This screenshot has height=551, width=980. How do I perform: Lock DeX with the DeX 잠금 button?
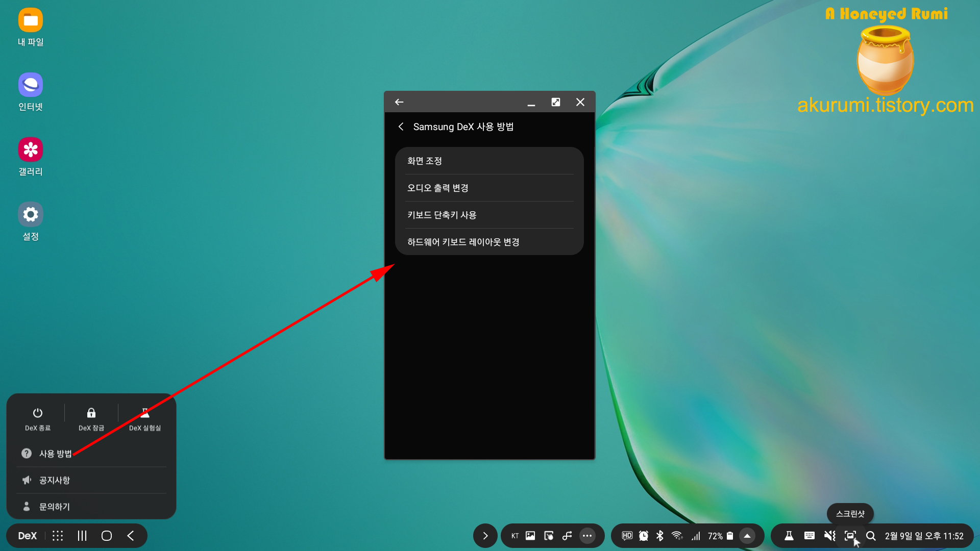91,419
